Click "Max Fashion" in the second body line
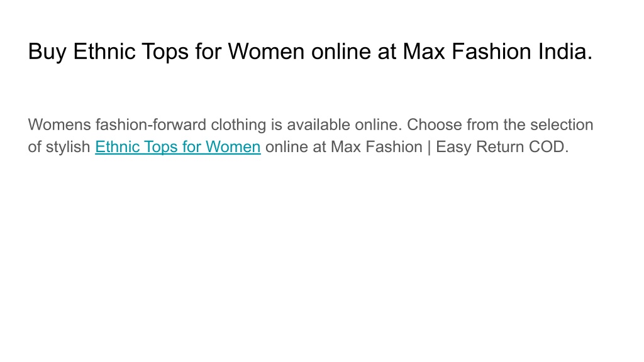 (x=377, y=147)
